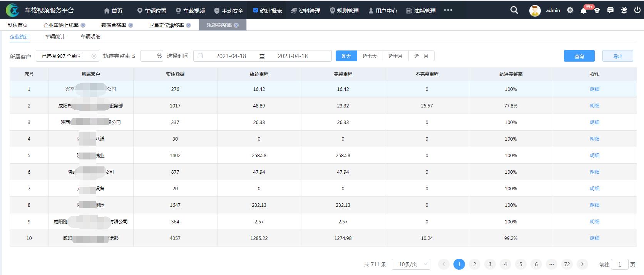Open 油耗管理 menu
Viewport: 644px width, 275px height.
tap(421, 11)
